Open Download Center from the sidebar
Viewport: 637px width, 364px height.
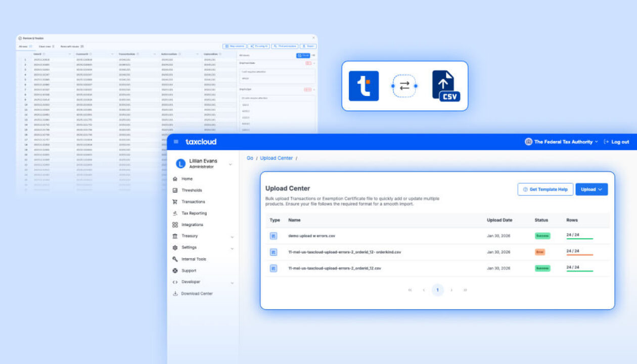point(174,293)
